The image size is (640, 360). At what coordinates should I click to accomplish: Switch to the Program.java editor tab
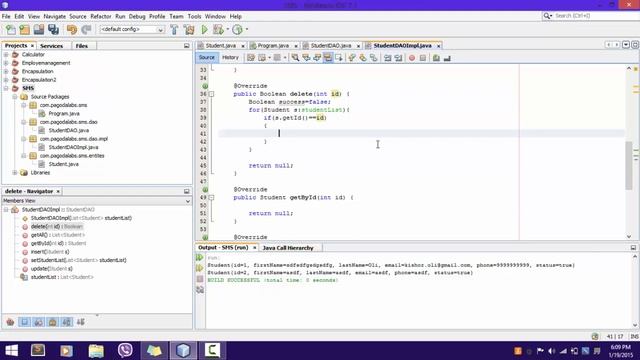273,46
